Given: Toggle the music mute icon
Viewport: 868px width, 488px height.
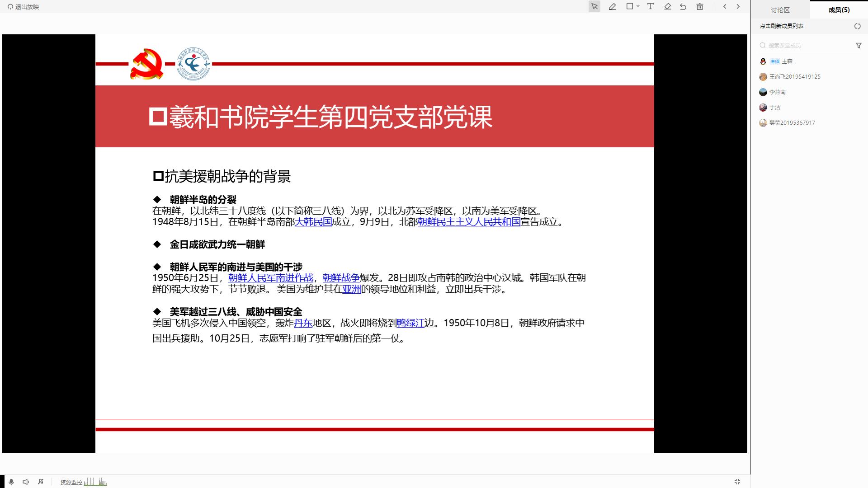Looking at the screenshot, I should pyautogui.click(x=41, y=482).
